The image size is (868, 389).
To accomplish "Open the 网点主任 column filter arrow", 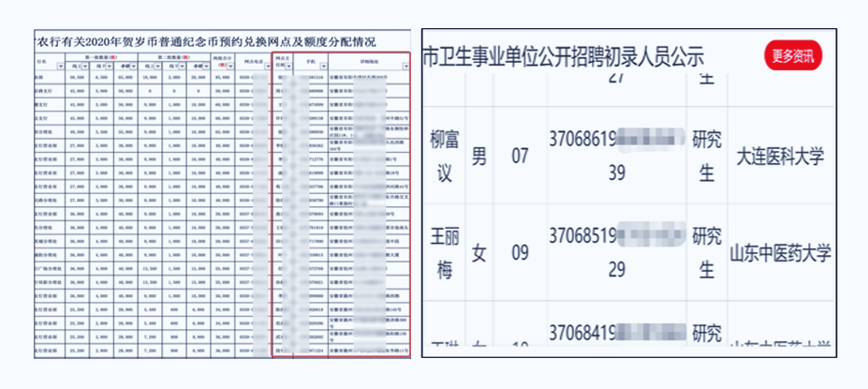I will pyautogui.click(x=288, y=66).
